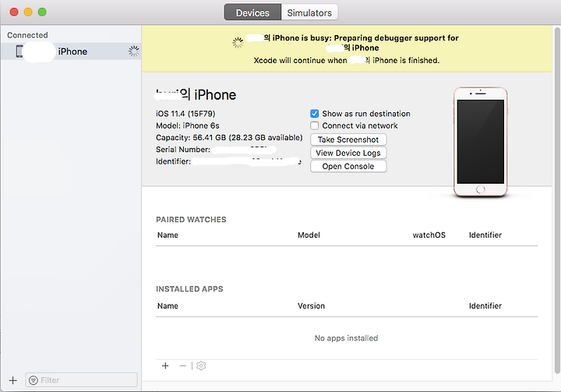This screenshot has width=561, height=392.
Task: Click the INSTALLED APPS heading
Action: (189, 289)
